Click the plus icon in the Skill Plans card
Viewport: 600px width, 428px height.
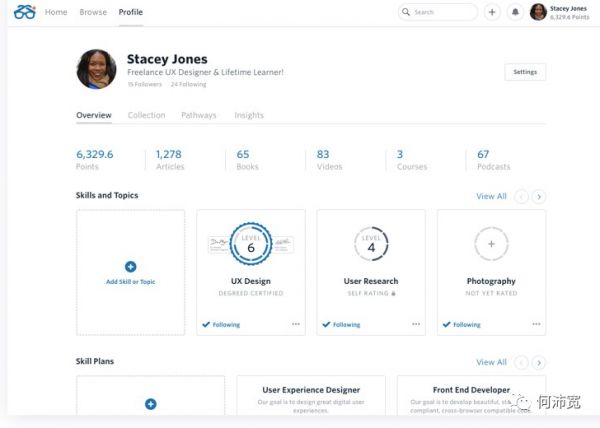pyautogui.click(x=150, y=404)
